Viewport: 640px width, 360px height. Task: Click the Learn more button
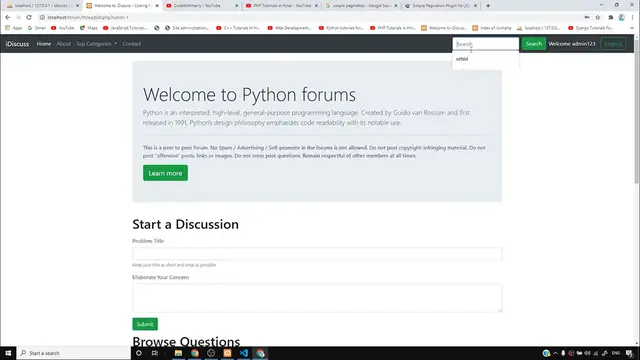coord(165,173)
